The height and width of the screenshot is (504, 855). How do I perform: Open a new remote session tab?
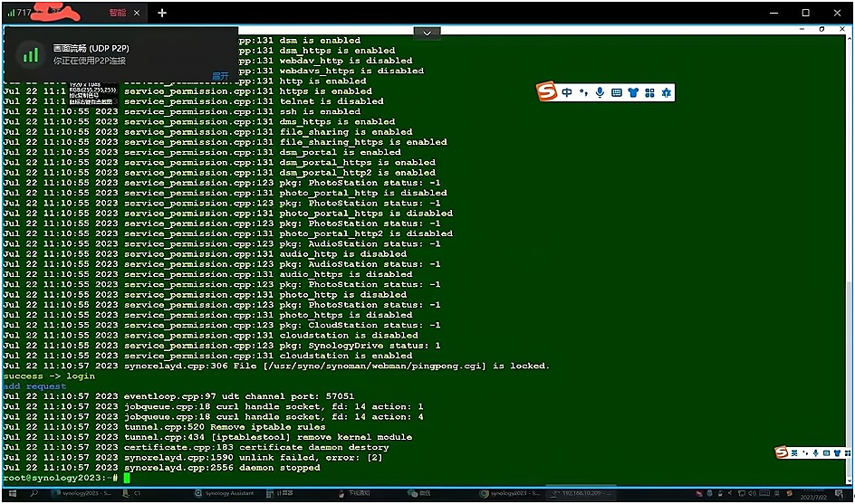click(162, 13)
